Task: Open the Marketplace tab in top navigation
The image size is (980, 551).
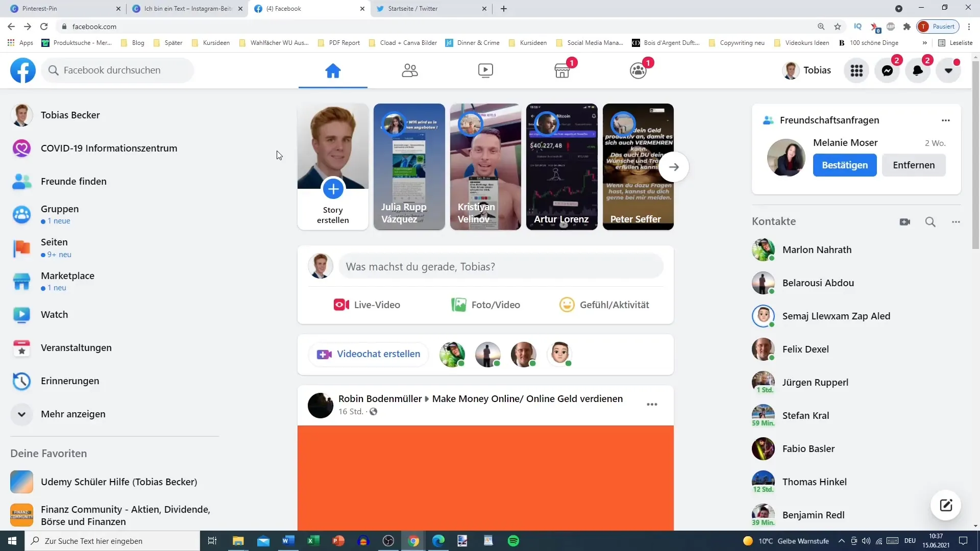Action: [562, 70]
